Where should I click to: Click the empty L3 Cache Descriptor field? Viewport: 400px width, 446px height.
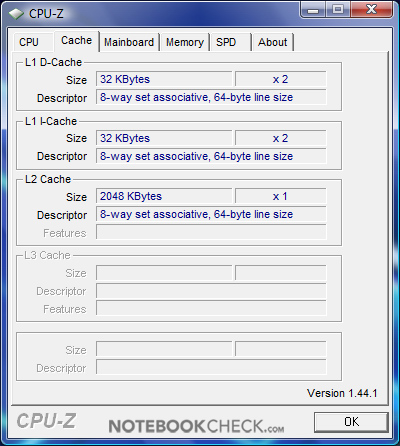tap(211, 291)
